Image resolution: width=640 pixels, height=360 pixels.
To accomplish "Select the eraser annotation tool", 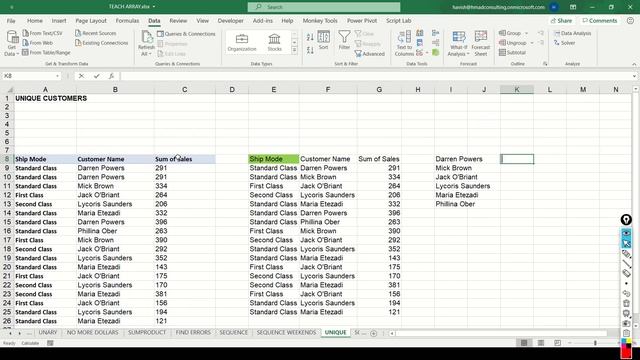I will (x=627, y=273).
